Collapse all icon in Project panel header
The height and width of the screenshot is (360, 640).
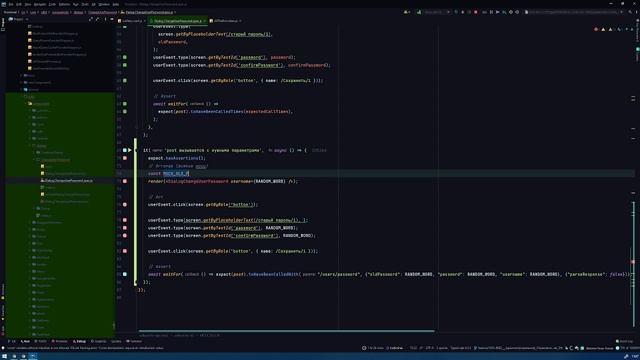point(97,19)
